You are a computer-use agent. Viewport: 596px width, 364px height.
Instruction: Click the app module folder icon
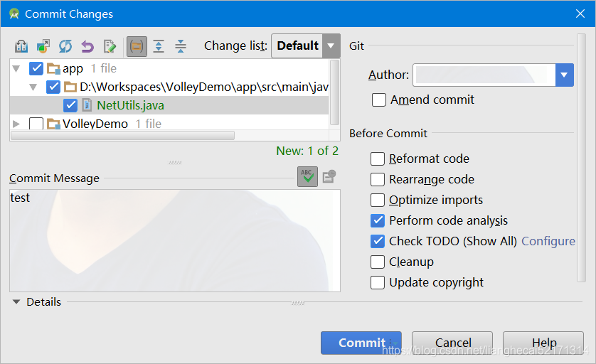click(53, 69)
